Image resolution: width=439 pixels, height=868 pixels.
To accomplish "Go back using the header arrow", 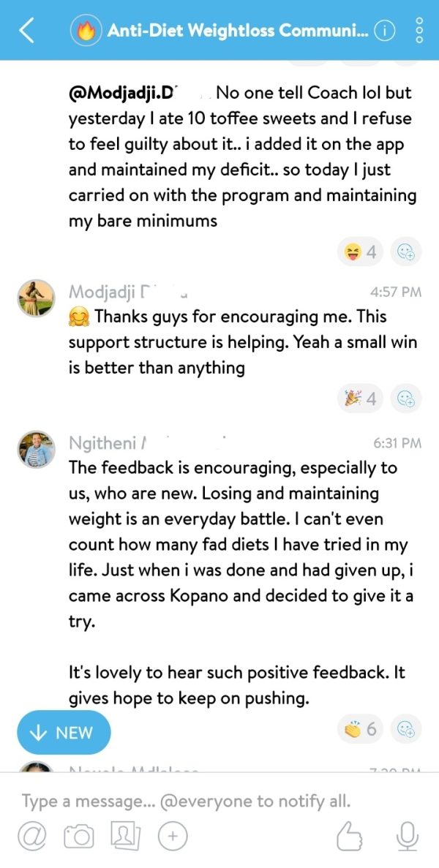I will point(26,31).
